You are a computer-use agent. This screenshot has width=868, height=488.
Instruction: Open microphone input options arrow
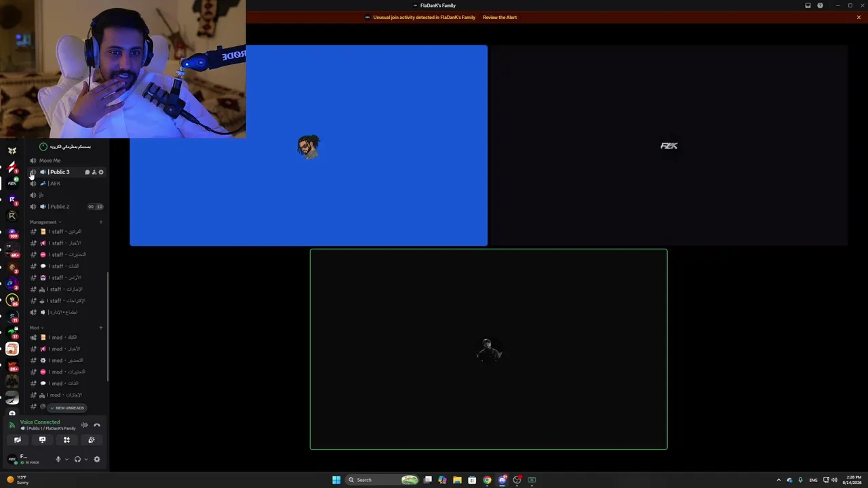[x=66, y=460]
